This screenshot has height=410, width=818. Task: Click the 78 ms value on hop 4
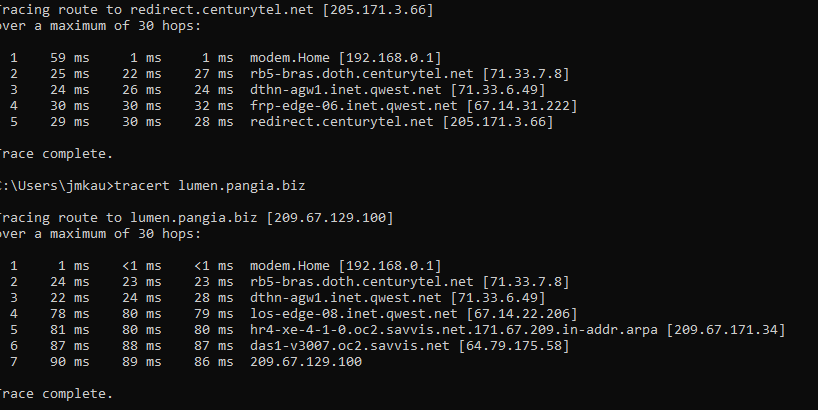click(69, 313)
